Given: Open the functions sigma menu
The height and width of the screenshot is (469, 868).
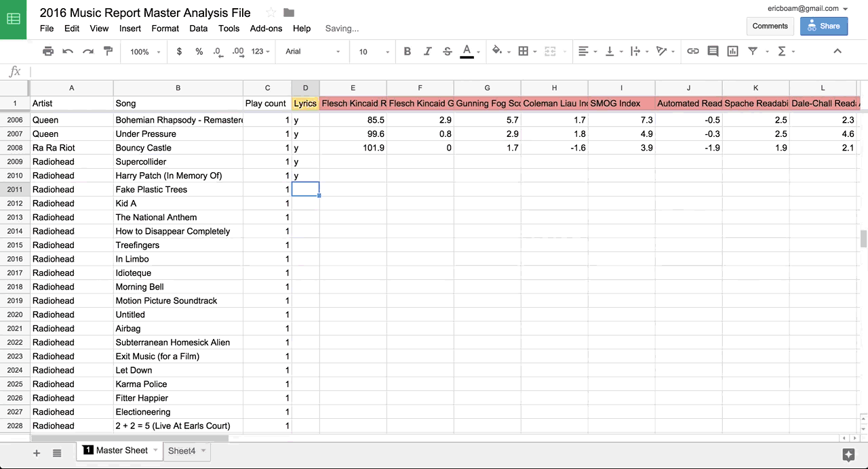Looking at the screenshot, I should point(782,52).
